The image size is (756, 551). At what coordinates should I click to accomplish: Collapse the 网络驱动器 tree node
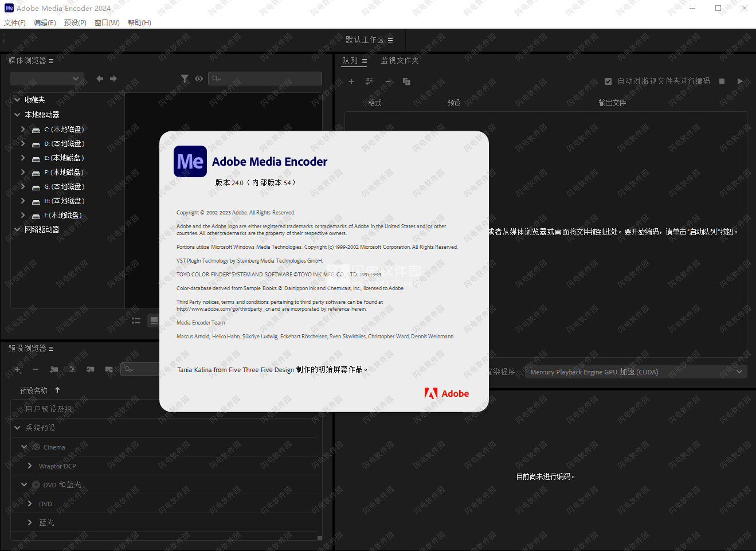[17, 229]
